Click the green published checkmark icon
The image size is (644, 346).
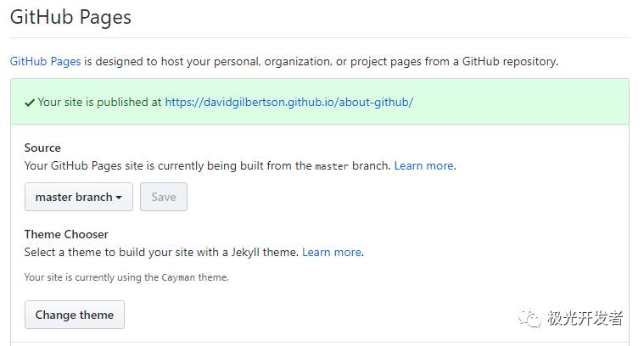(x=29, y=103)
